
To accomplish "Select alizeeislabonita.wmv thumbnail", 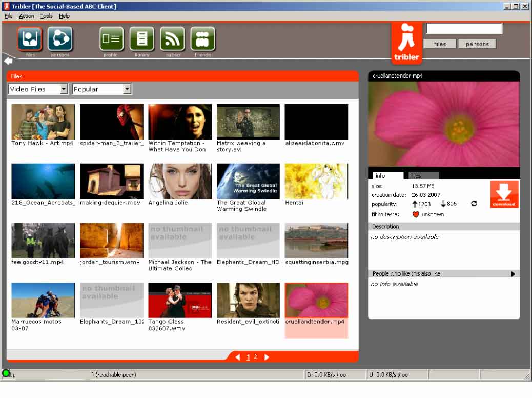I will point(317,122).
